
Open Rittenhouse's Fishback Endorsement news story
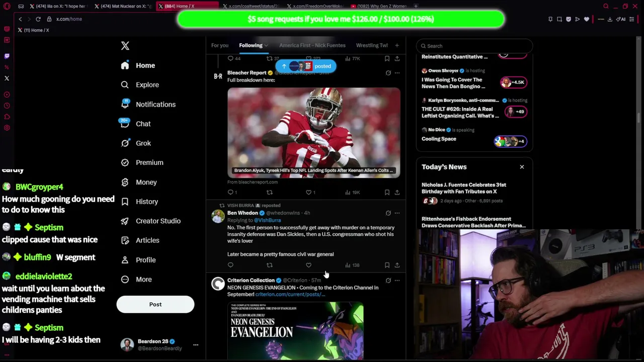[473, 222]
